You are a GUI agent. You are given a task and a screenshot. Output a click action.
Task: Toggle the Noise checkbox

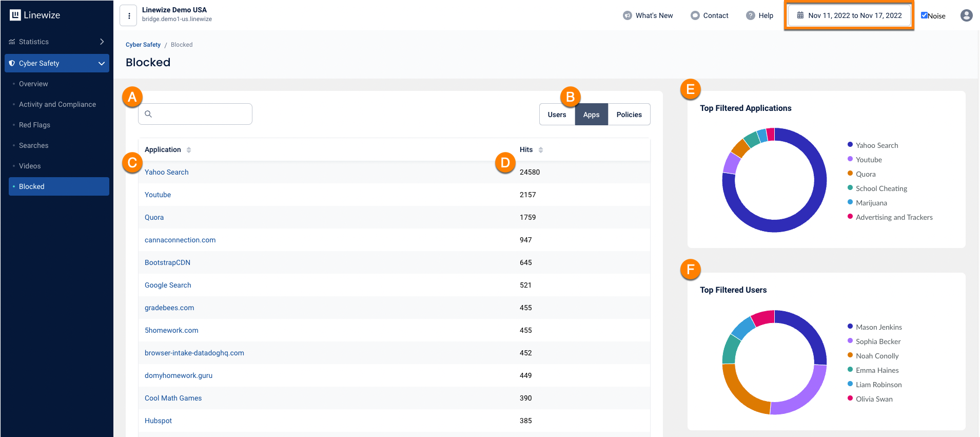924,15
